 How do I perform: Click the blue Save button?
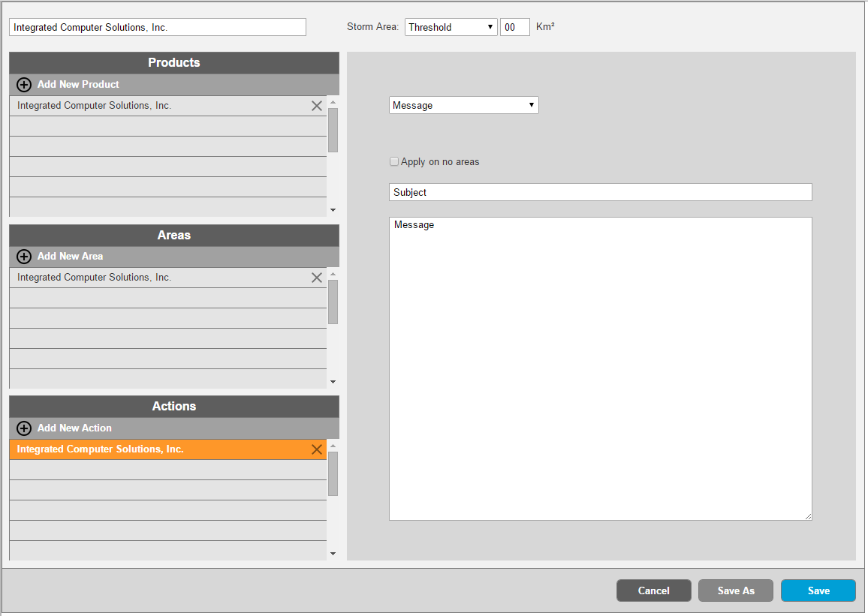818,590
